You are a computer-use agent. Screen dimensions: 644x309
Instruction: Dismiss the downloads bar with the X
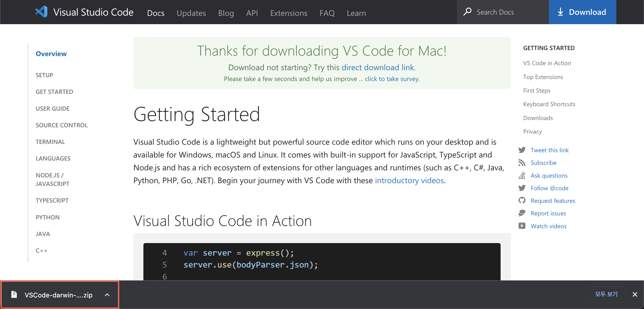(635, 294)
